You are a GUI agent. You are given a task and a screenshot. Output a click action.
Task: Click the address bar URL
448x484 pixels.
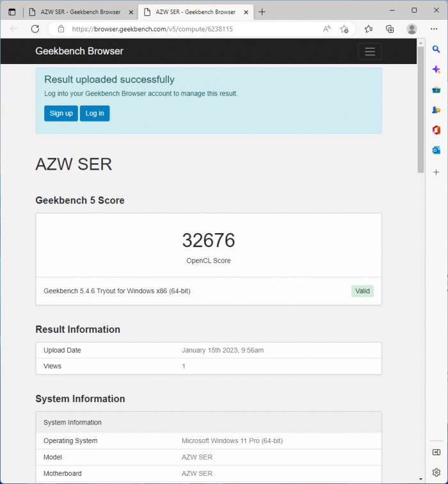coord(152,29)
